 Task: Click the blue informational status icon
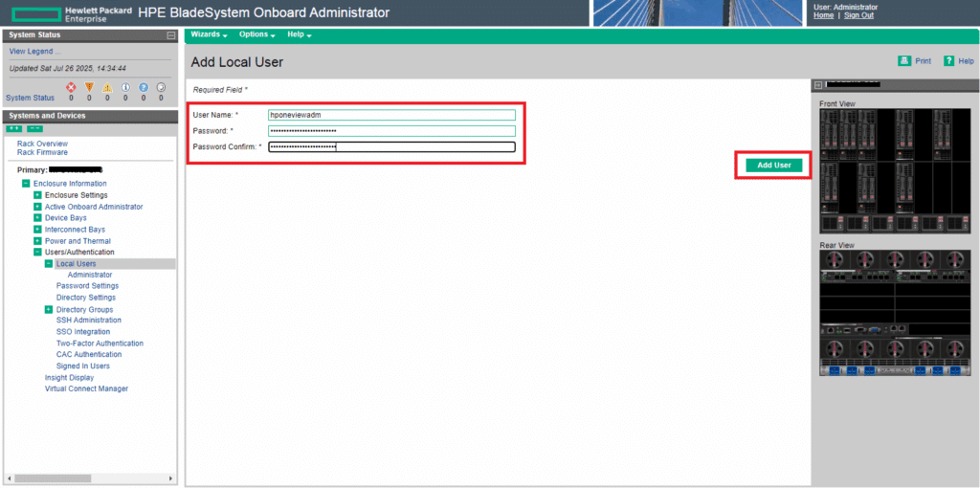(x=125, y=87)
